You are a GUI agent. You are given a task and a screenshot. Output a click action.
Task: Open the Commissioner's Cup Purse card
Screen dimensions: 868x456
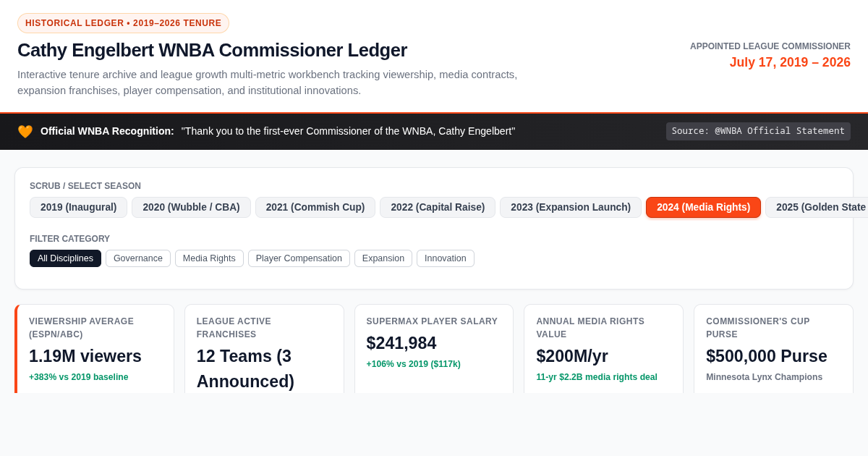click(x=773, y=349)
